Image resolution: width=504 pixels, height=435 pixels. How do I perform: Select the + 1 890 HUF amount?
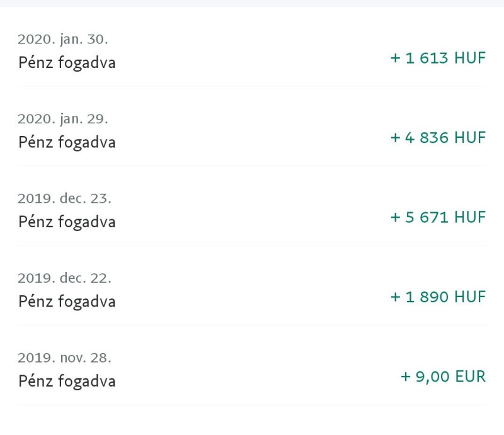pos(438,297)
